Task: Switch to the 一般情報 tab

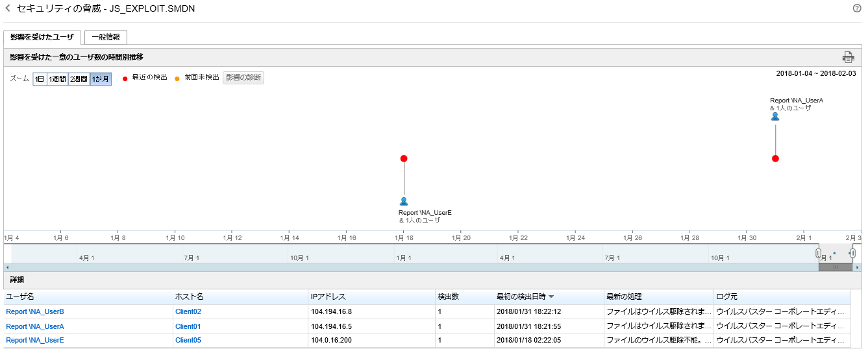Action: [x=106, y=37]
